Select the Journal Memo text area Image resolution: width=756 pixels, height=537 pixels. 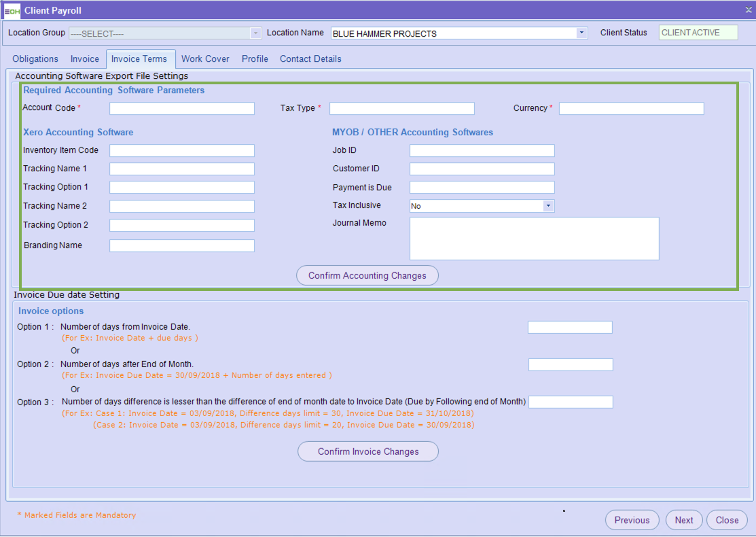[x=534, y=239]
